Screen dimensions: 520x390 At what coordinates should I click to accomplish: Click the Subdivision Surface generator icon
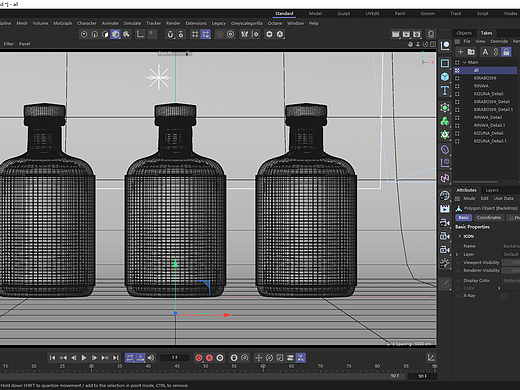[x=445, y=108]
